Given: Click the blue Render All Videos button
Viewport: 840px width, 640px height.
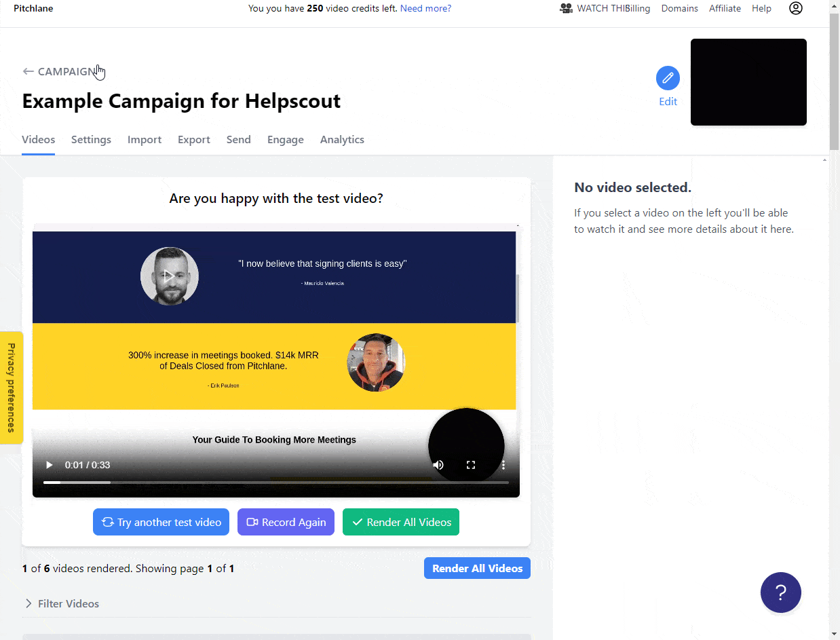Looking at the screenshot, I should pos(477,569).
